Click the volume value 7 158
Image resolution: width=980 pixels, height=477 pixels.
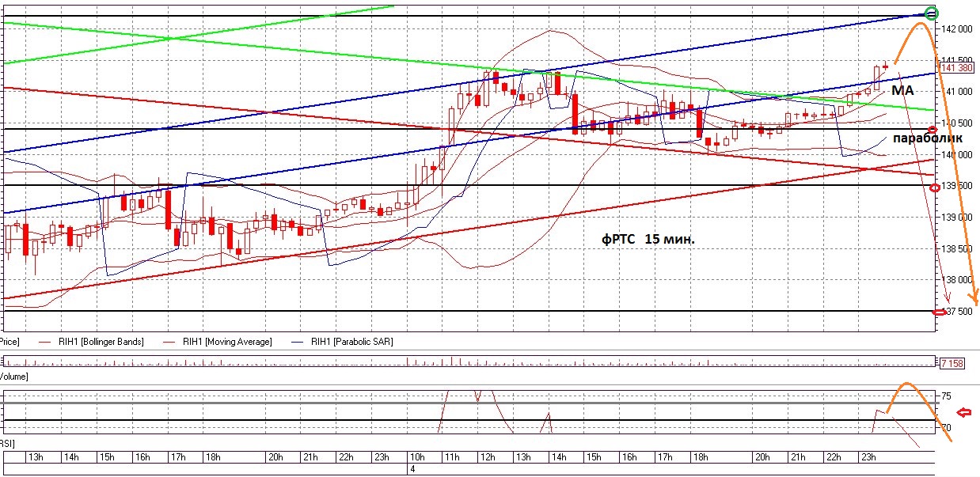(x=951, y=363)
